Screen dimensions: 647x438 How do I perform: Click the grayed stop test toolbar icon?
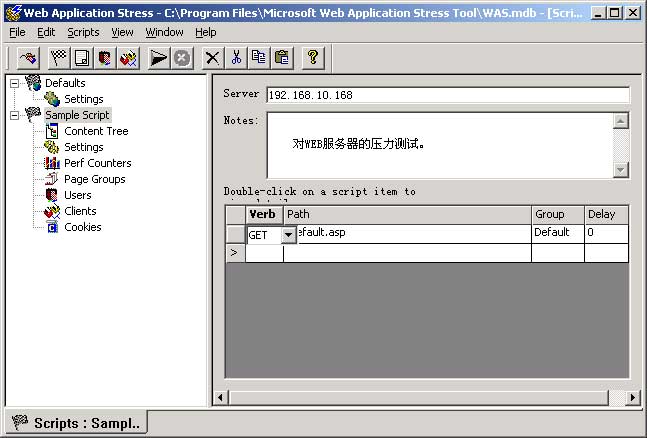(x=182, y=58)
